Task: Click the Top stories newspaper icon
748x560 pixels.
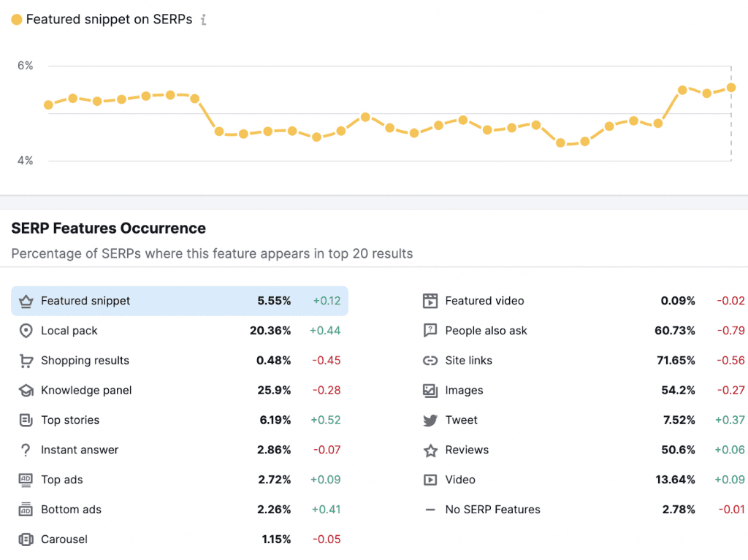Action: [x=26, y=421]
